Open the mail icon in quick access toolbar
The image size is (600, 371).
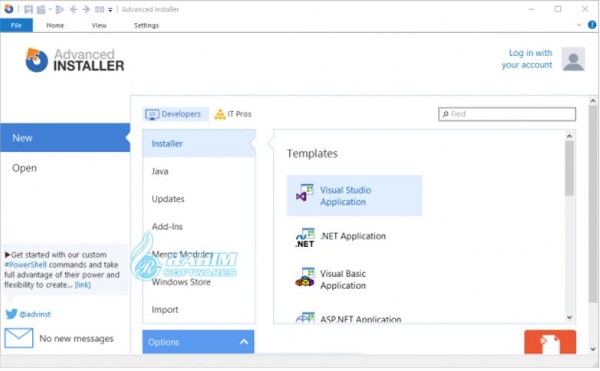(x=99, y=9)
